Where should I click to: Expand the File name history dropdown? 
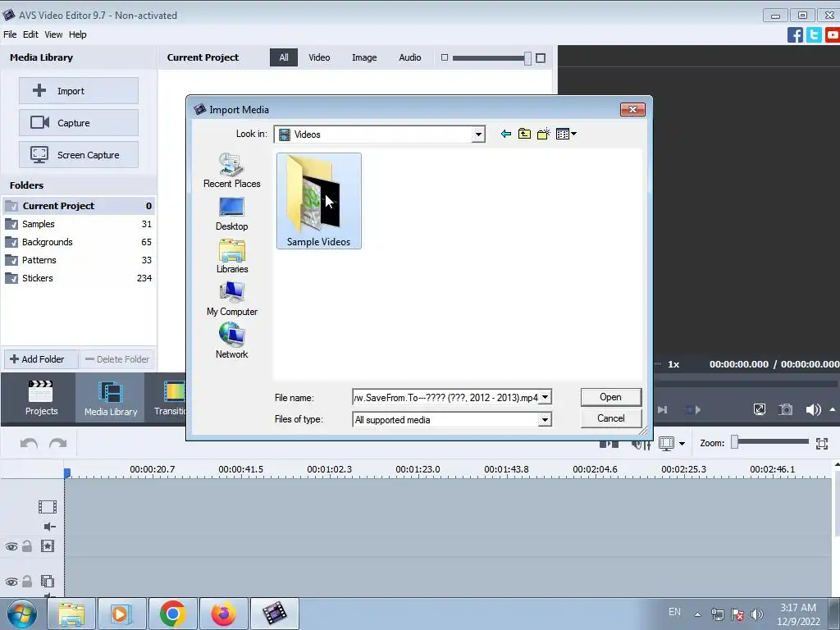point(545,398)
